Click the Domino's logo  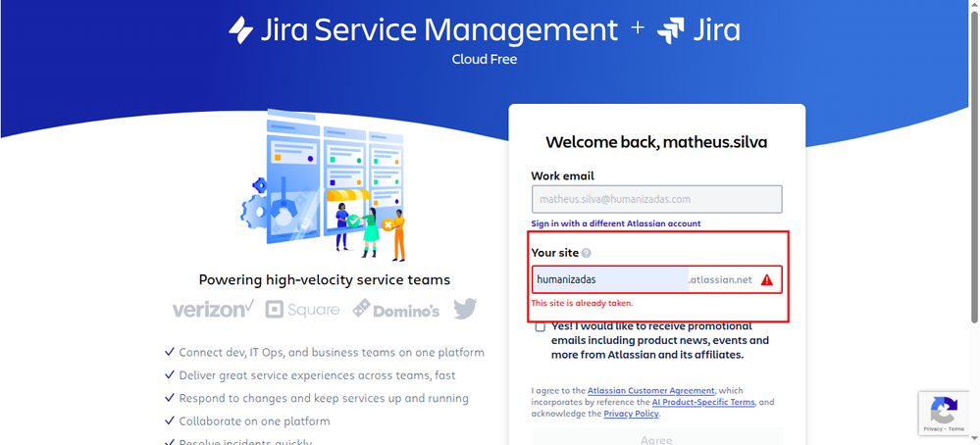[396, 310]
